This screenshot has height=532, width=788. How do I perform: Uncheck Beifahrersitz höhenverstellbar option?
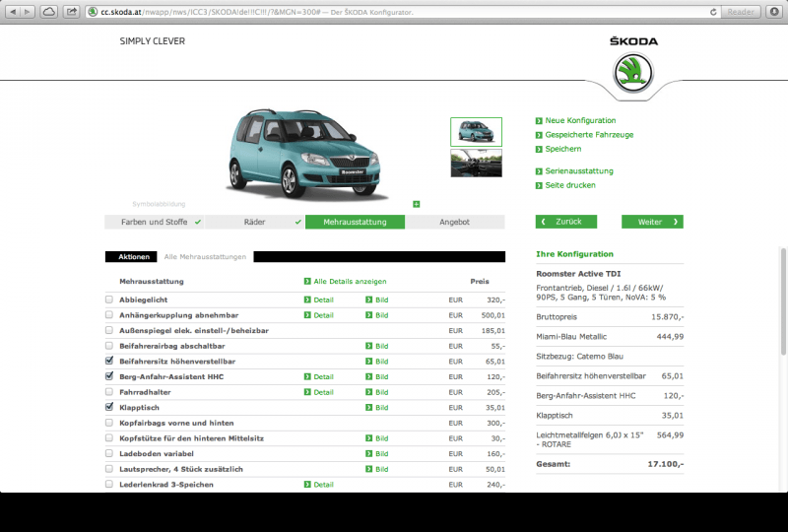[109, 361]
